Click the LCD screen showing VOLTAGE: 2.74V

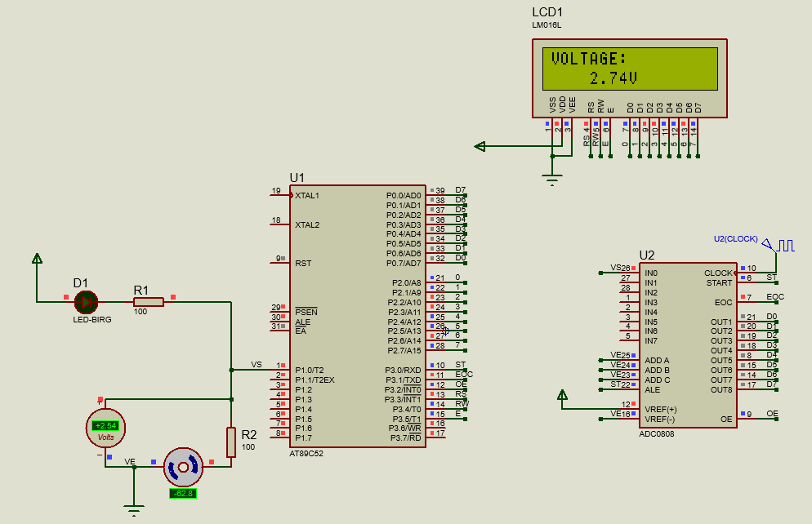click(x=630, y=69)
